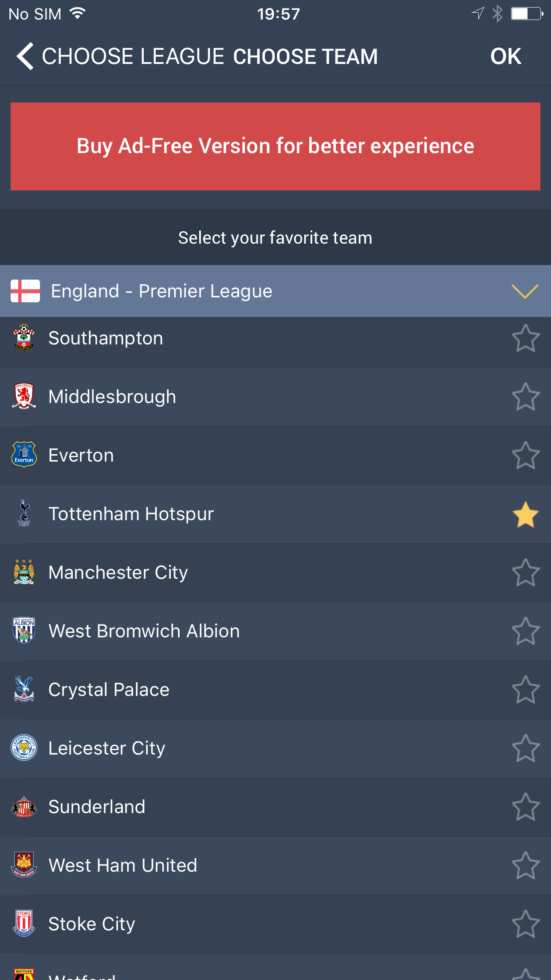
Task: Unfavorite Tottenham Hotspur with the gold star
Action: (x=526, y=514)
